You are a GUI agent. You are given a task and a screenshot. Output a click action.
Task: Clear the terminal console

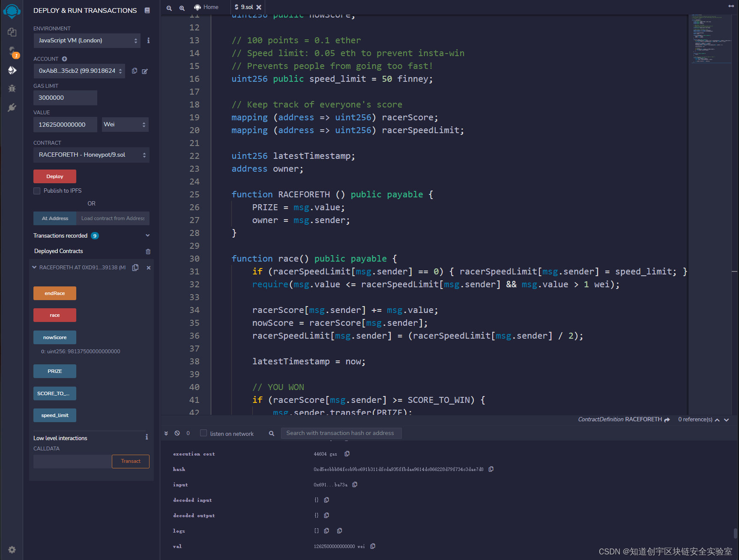tap(177, 433)
